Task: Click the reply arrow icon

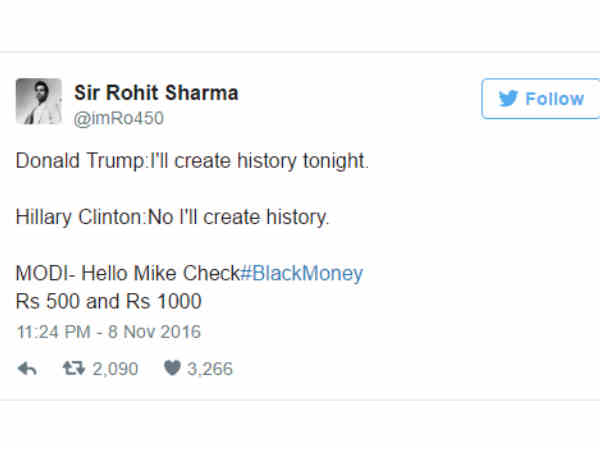Action: coord(27,369)
